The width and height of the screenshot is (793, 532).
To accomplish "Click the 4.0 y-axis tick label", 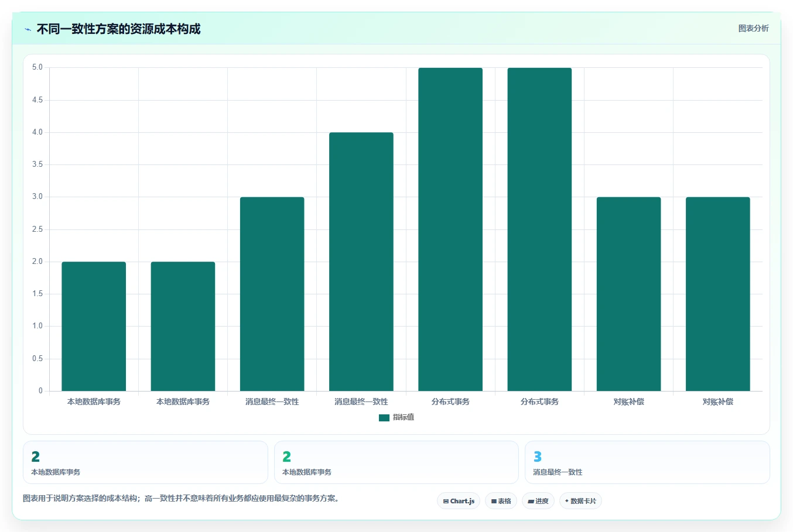I will pos(37,132).
